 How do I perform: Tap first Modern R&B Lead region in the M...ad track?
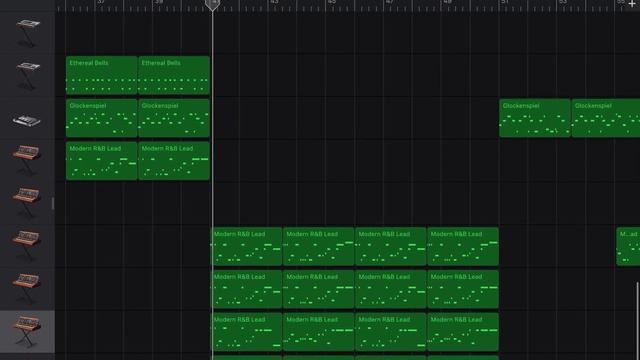[x=246, y=247]
